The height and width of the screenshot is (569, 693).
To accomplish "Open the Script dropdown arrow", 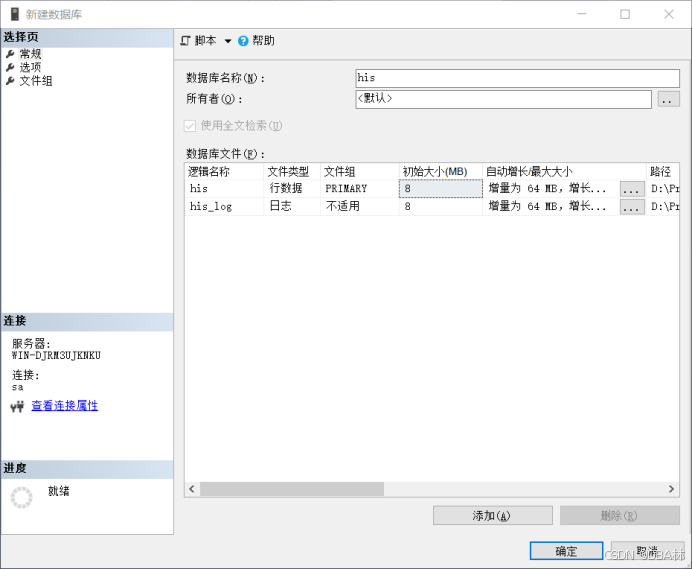I will (228, 41).
